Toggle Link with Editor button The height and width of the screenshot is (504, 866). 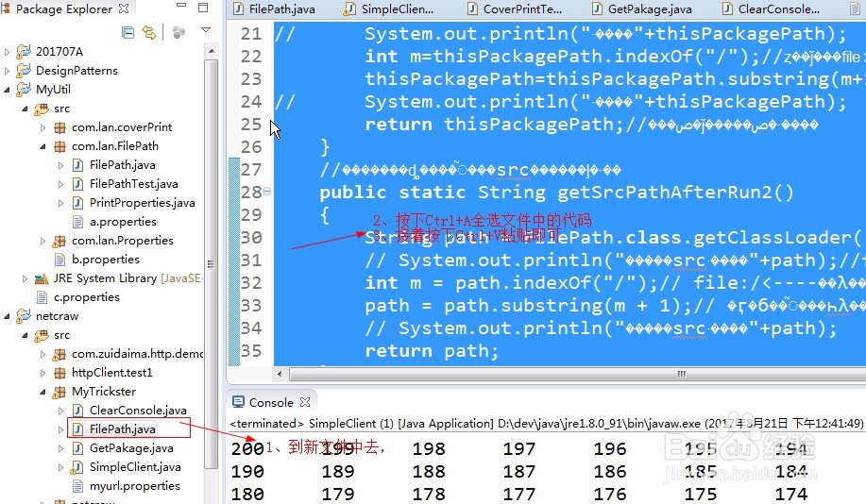(x=149, y=33)
